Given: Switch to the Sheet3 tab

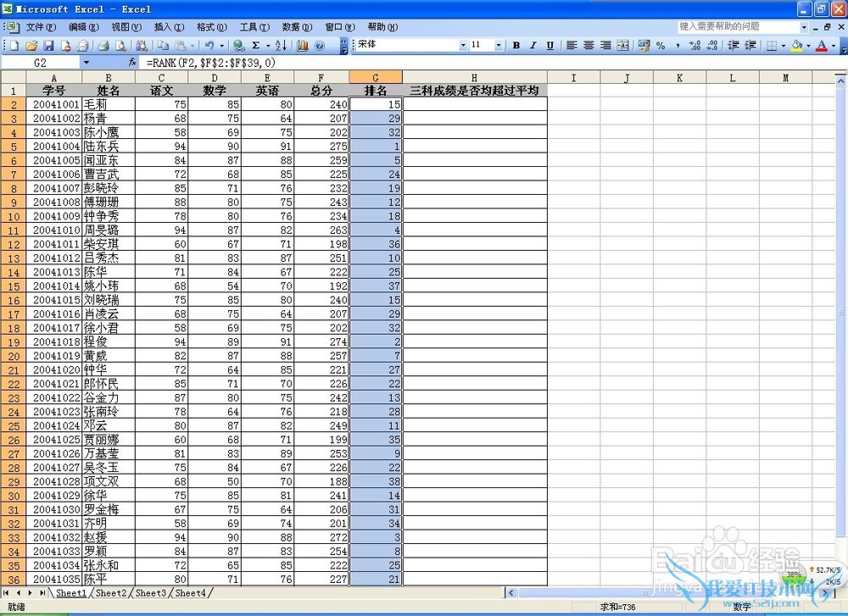Looking at the screenshot, I should click(150, 593).
